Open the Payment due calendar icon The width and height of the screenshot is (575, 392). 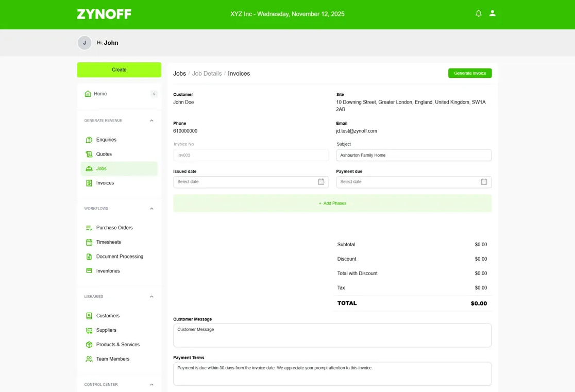coord(484,181)
